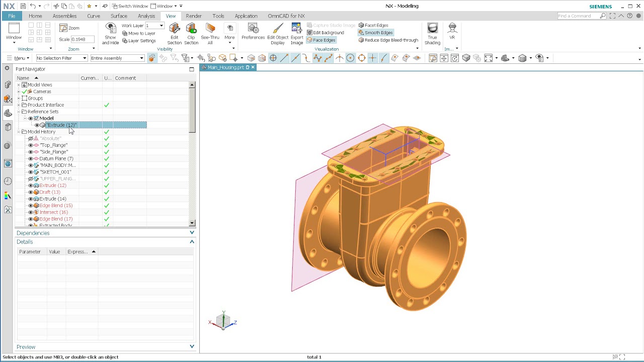Switch to the Analysis tab
644x362 pixels.
[x=146, y=16]
